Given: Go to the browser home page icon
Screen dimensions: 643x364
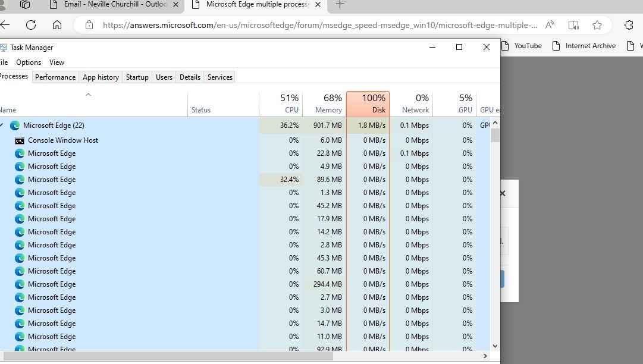Looking at the screenshot, I should [57, 25].
